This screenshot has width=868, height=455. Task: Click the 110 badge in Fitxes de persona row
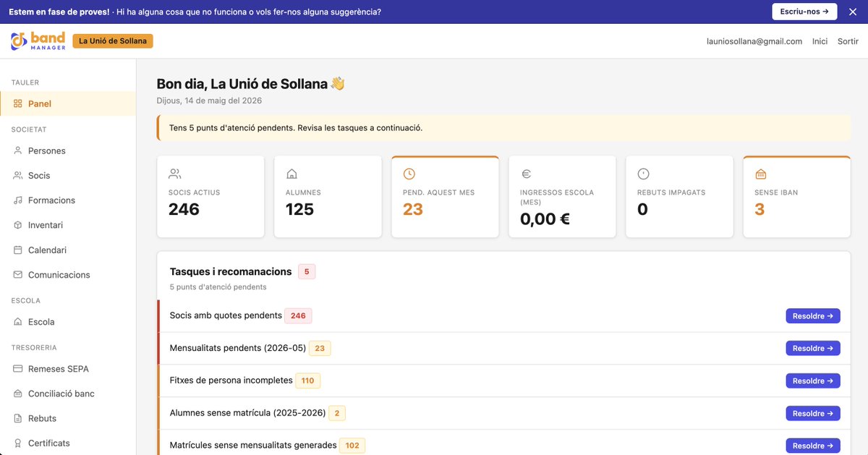point(307,380)
